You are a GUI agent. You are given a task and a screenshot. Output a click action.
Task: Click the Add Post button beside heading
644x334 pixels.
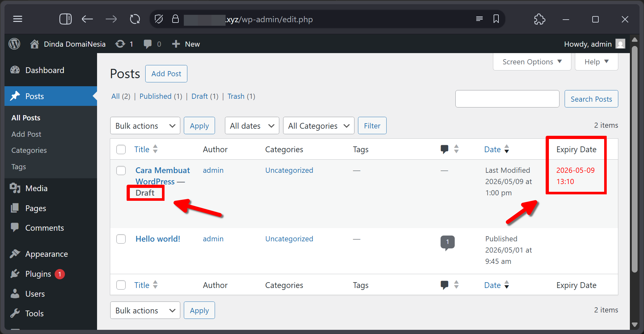click(166, 74)
